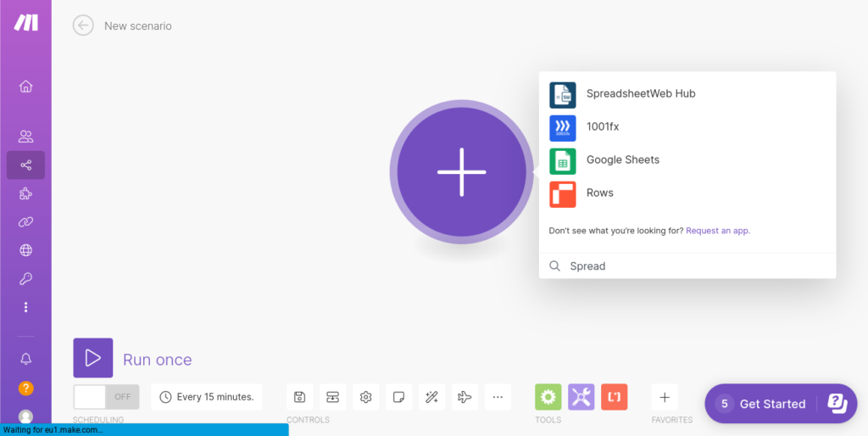
Task: Select the 1001fx list entry text
Action: pyautogui.click(x=603, y=127)
